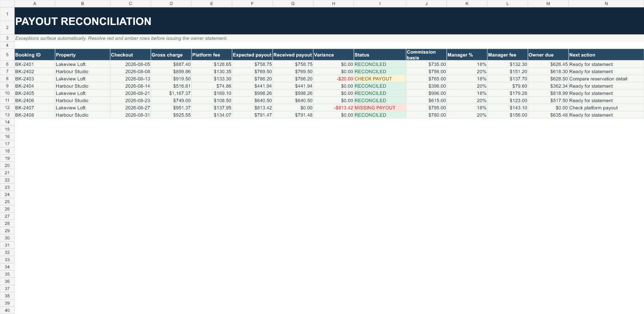644x314 pixels.
Task: Click the Booking ID column header cell
Action: (35, 55)
